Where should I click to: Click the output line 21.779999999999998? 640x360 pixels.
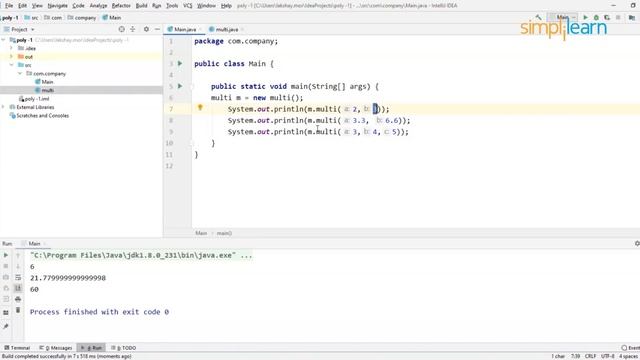tap(68, 278)
